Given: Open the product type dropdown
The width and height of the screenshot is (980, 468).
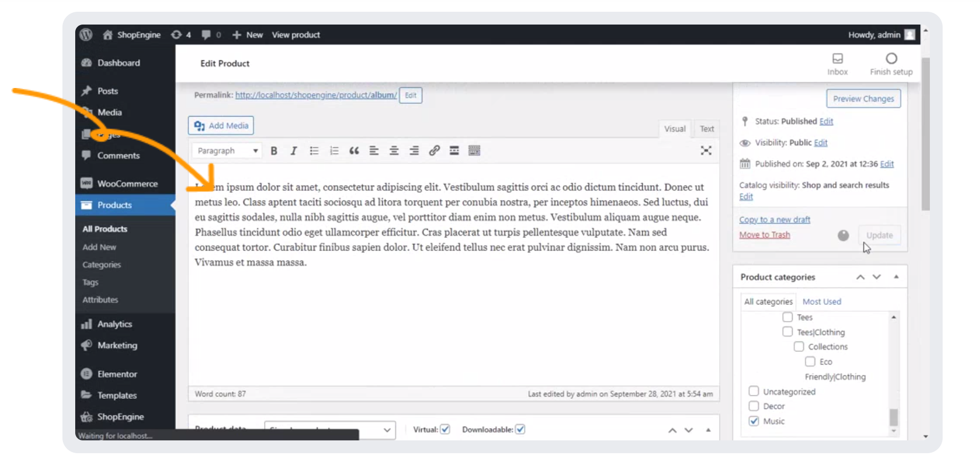Looking at the screenshot, I should click(330, 430).
